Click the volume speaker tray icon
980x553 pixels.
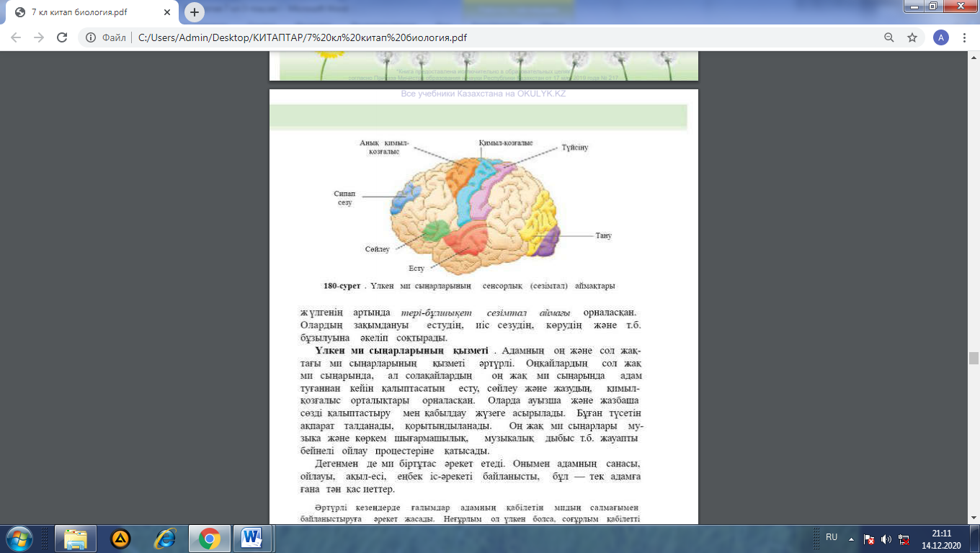coord(886,539)
